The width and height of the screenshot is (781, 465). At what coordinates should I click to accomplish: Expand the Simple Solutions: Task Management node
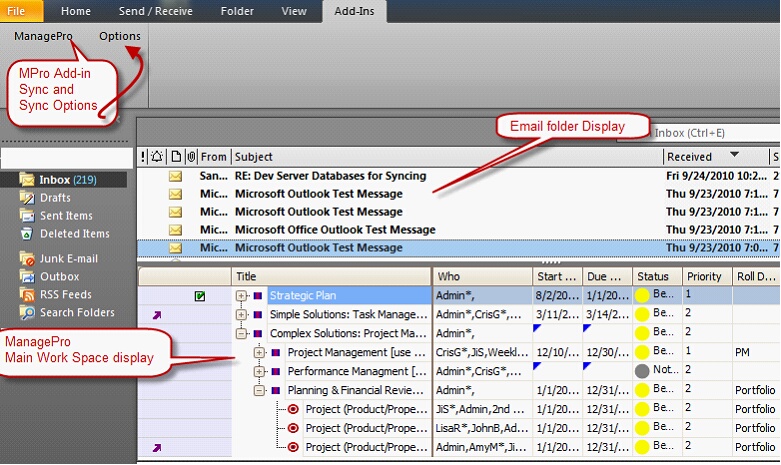click(x=241, y=315)
